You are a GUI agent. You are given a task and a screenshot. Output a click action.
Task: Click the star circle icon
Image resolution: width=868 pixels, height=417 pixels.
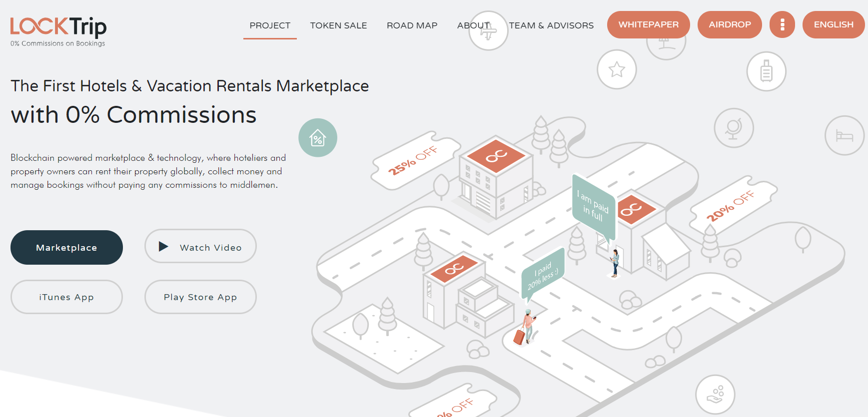617,69
